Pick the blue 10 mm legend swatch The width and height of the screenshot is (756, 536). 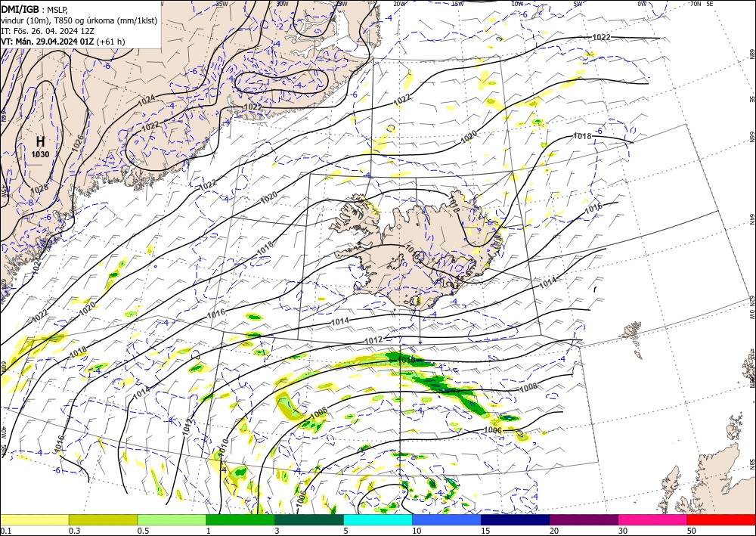[x=447, y=519]
